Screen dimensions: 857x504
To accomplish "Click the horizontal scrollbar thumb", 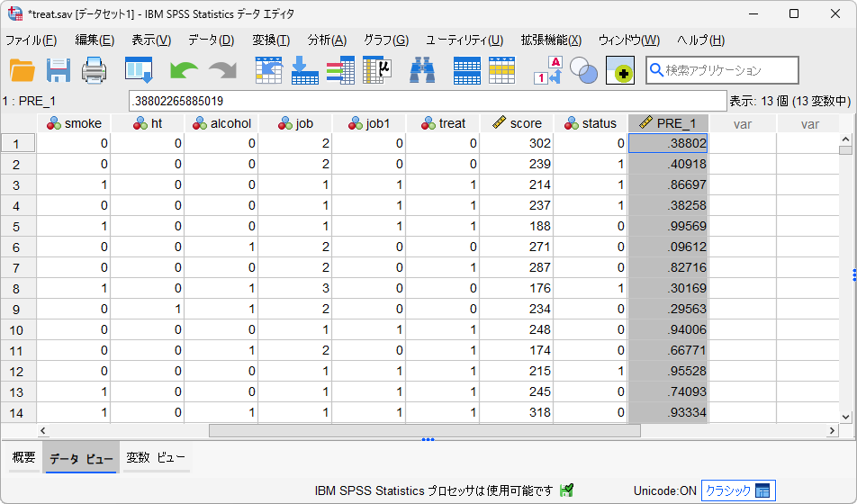I will click(x=425, y=431).
